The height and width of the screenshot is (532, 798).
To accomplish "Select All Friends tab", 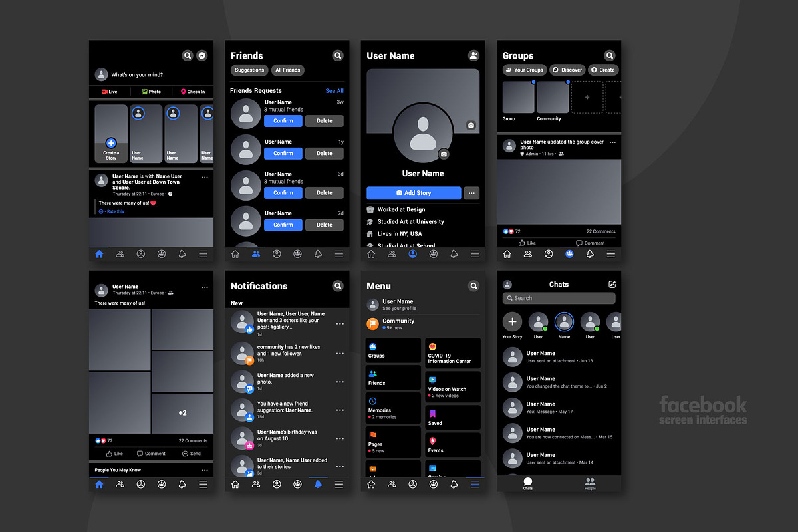I will pyautogui.click(x=288, y=70).
